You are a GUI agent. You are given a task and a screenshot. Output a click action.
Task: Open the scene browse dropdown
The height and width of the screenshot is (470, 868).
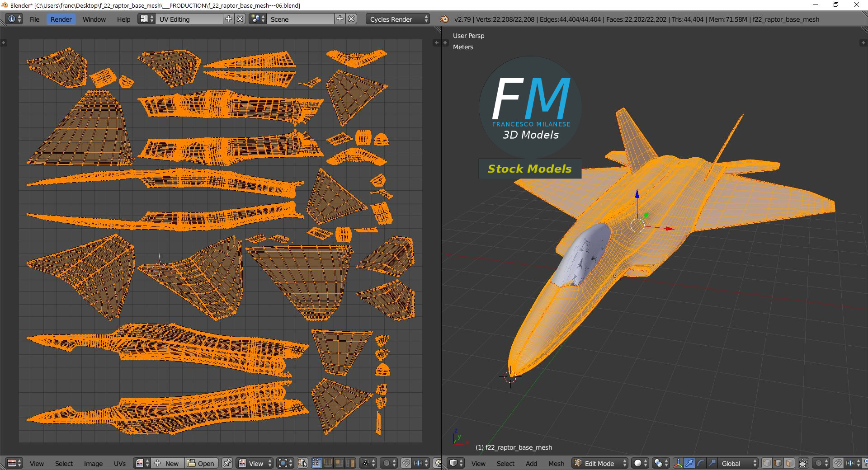point(258,19)
